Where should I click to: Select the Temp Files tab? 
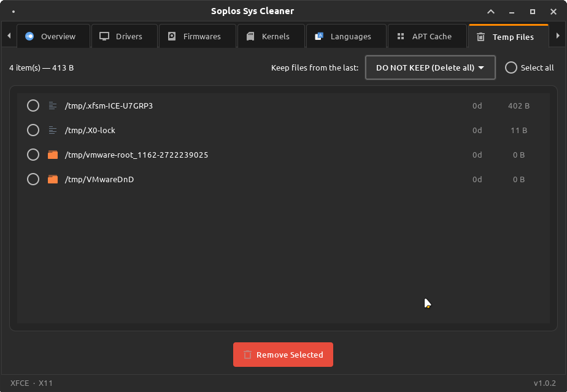[x=509, y=37]
